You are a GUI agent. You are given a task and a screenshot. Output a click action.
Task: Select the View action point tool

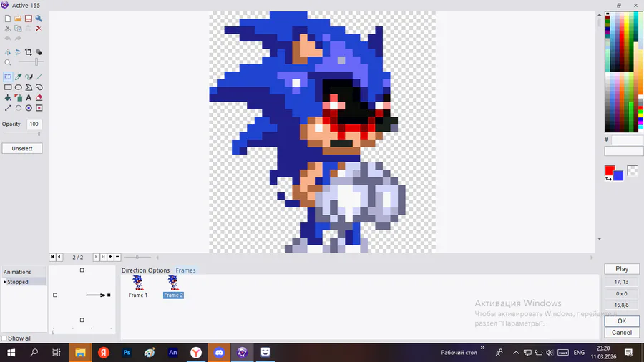coord(39,108)
